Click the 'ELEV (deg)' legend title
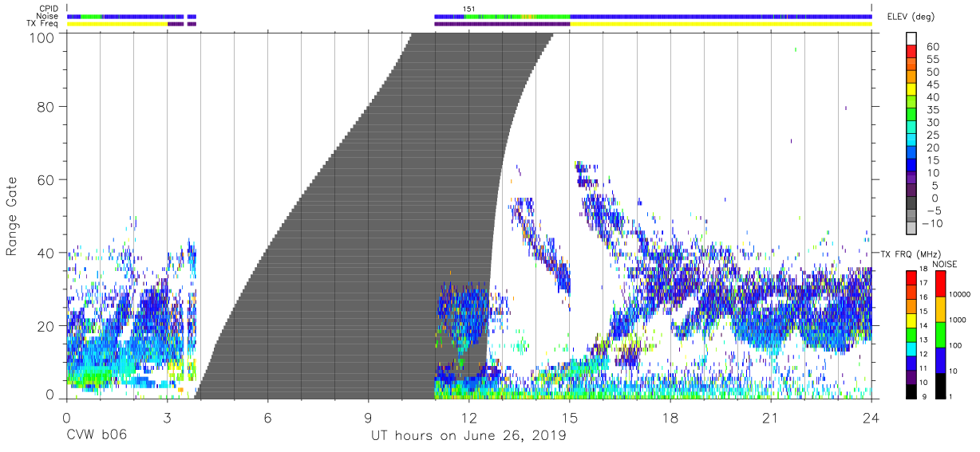 (x=911, y=16)
